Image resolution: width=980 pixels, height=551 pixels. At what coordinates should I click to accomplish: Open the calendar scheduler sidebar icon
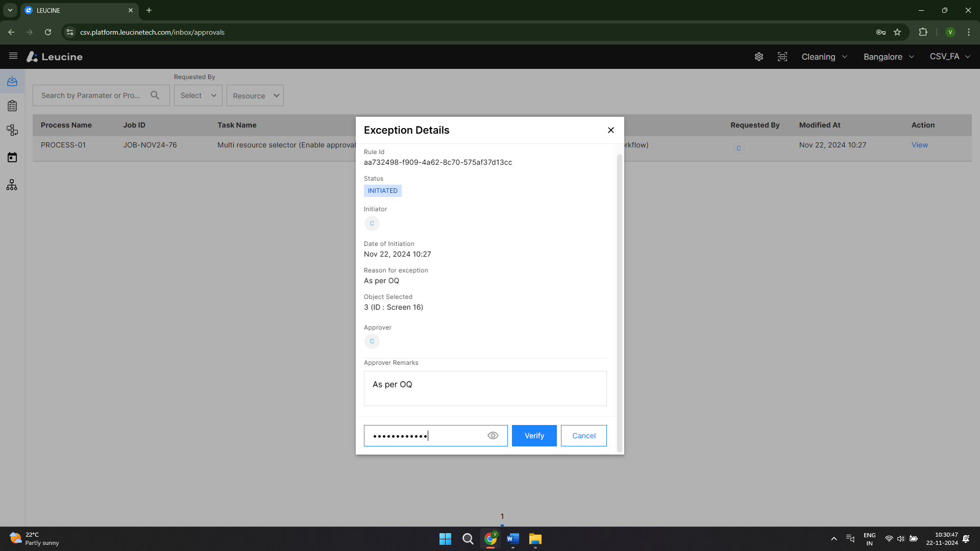click(12, 157)
